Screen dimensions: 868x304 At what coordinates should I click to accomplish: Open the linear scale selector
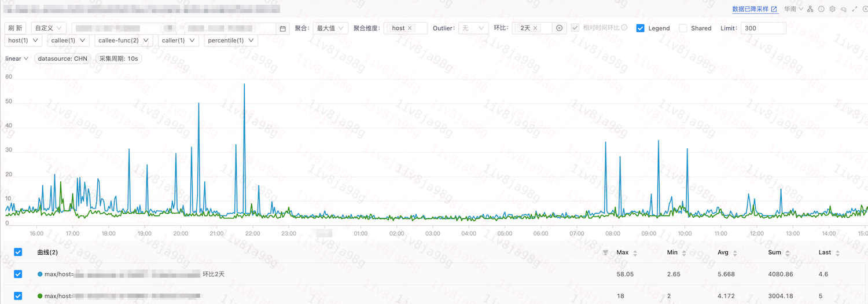click(x=17, y=58)
